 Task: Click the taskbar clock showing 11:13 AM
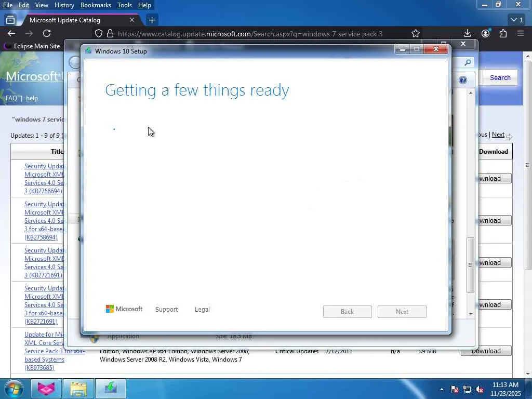pos(505,389)
